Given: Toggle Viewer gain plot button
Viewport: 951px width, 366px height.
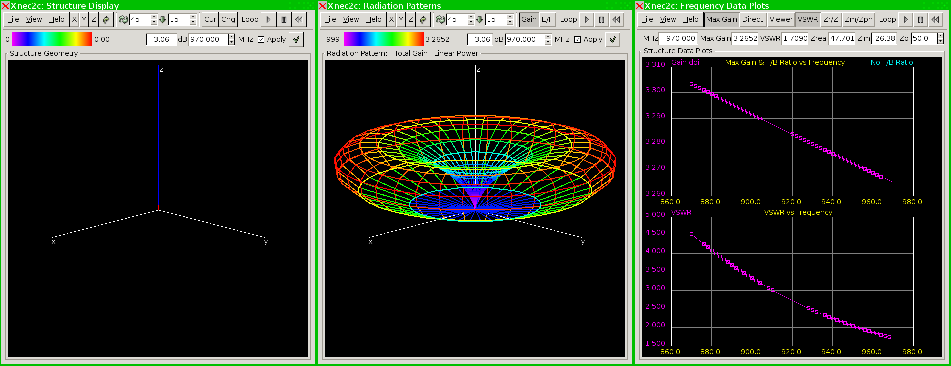Looking at the screenshot, I should (x=781, y=19).
